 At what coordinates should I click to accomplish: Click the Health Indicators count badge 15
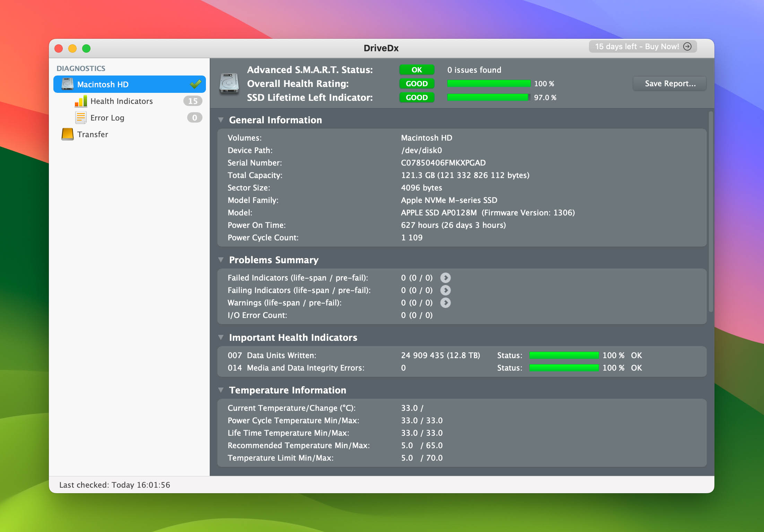(193, 101)
